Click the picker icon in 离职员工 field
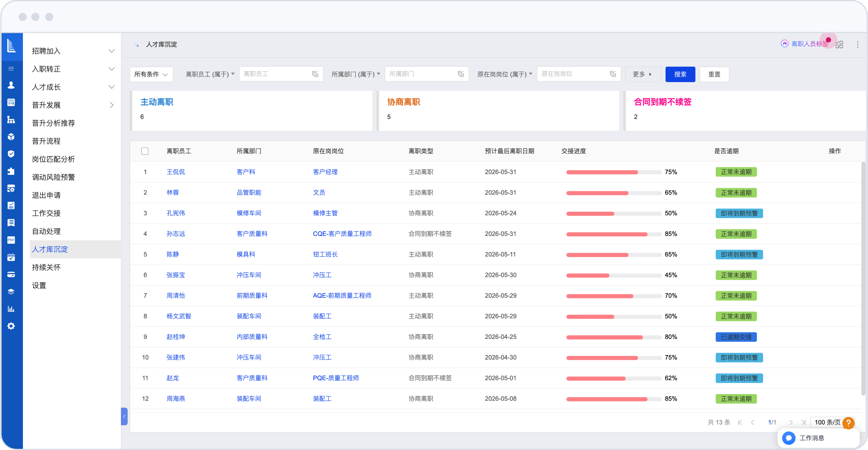Viewport: 868px width, 450px height. pyautogui.click(x=315, y=74)
